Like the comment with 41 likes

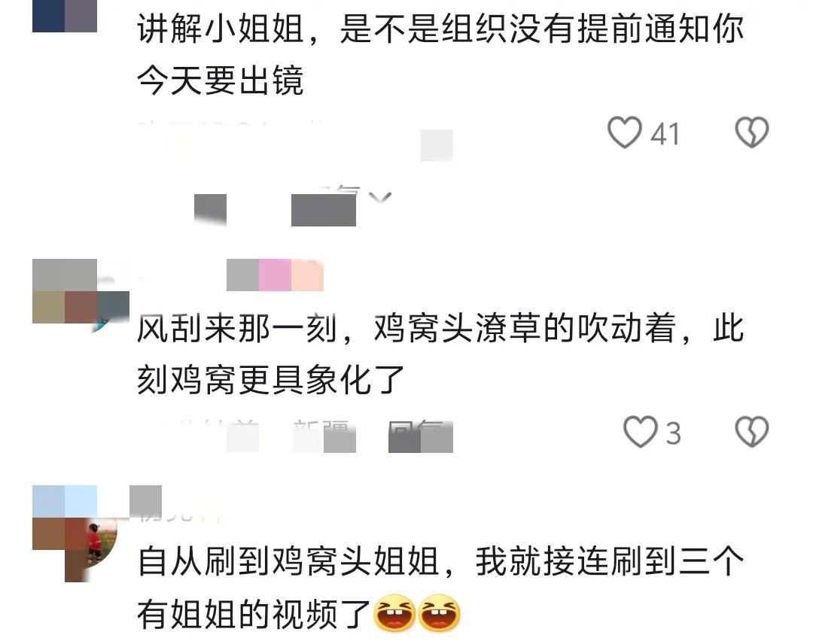pyautogui.click(x=624, y=132)
